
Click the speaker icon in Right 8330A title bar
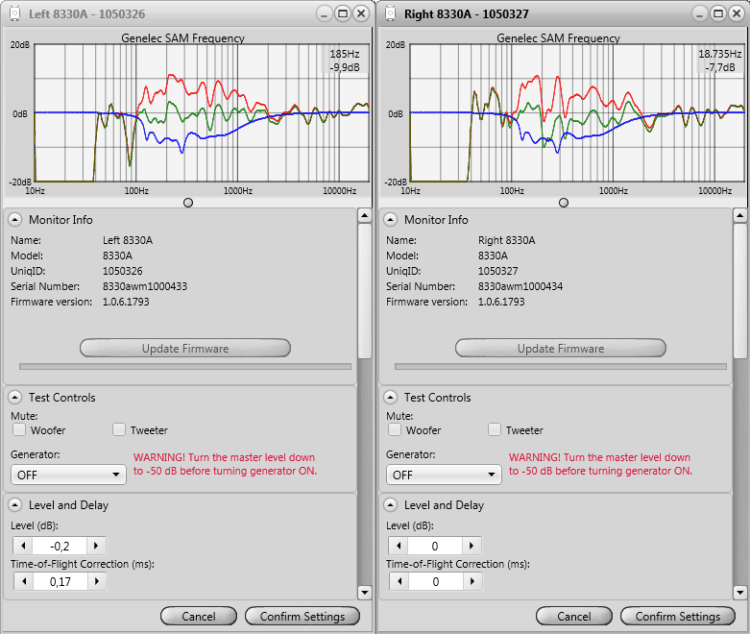point(390,13)
